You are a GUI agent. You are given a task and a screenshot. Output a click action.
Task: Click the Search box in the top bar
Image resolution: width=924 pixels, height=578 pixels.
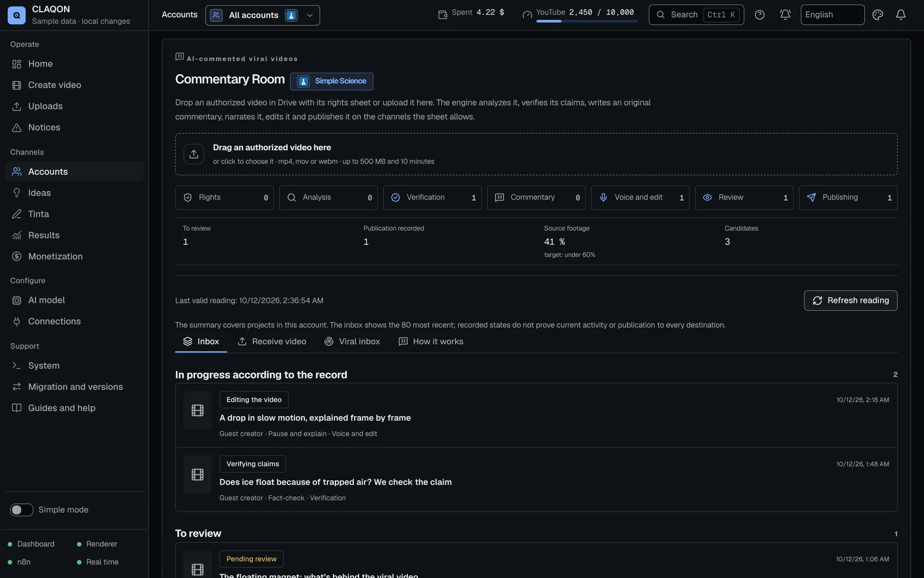[696, 15]
